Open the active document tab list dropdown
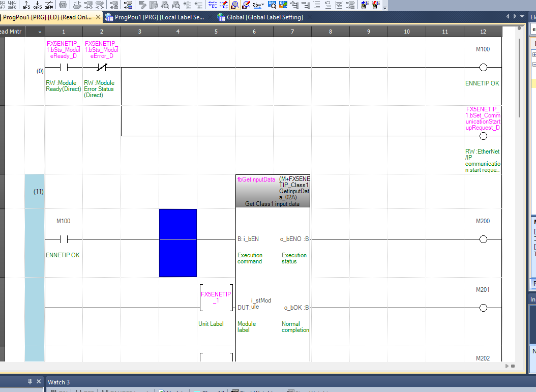 [521, 17]
